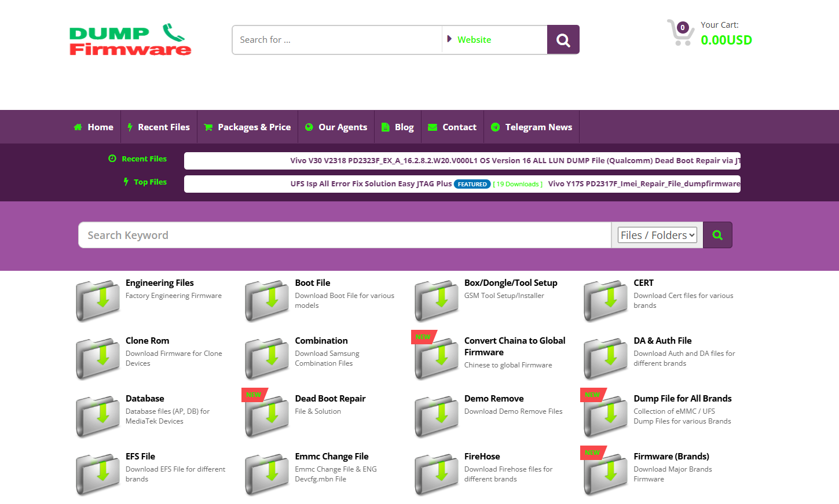Viewport: 839px width, 504px height.
Task: Open Telegram News menu item
Action: tap(532, 127)
